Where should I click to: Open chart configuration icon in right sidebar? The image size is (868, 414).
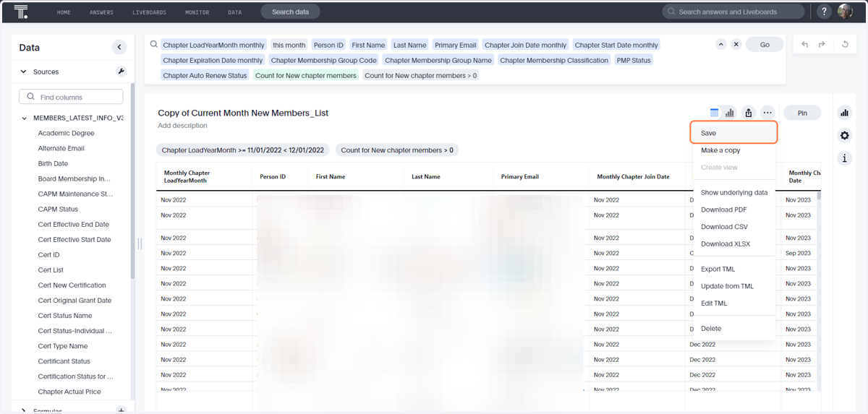[844, 113]
